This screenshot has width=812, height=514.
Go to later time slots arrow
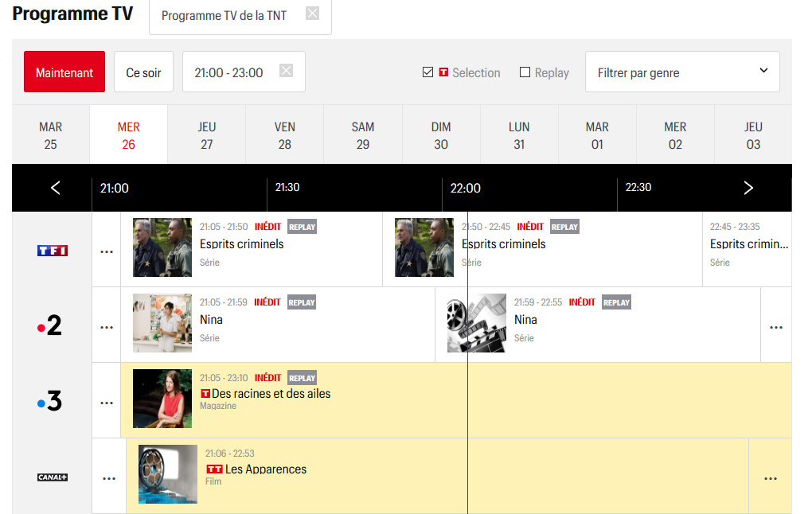(x=748, y=188)
